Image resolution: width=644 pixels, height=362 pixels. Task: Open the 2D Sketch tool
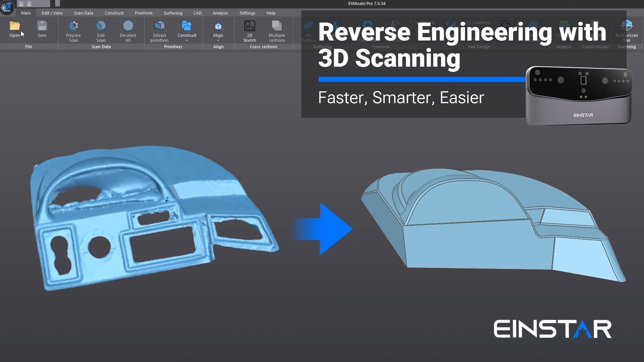(250, 30)
